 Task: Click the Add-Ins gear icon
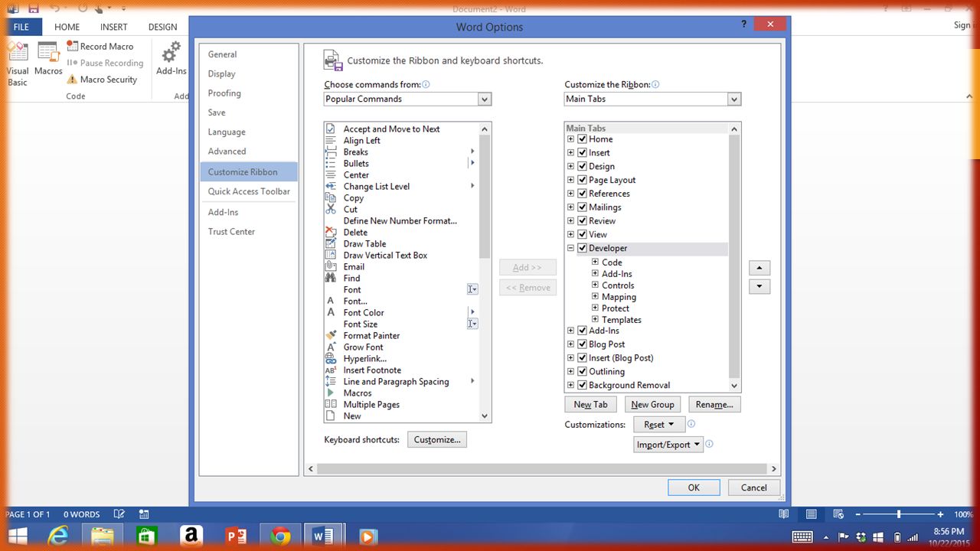pos(171,52)
